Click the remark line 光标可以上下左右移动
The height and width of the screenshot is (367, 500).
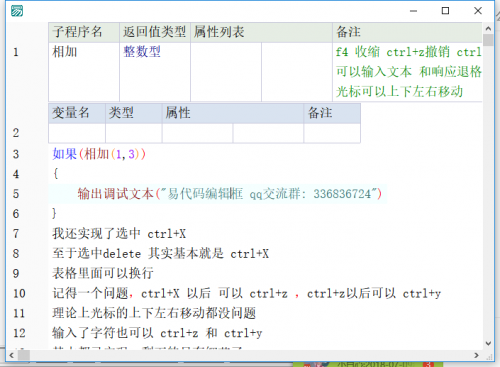click(399, 91)
